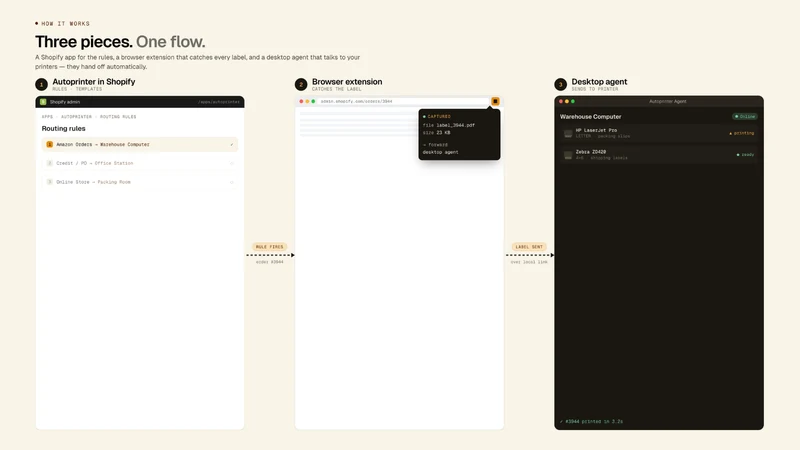Viewport: 800px width, 450px height.
Task: Click HP LaserJet Pro printer name
Action: click(x=596, y=131)
